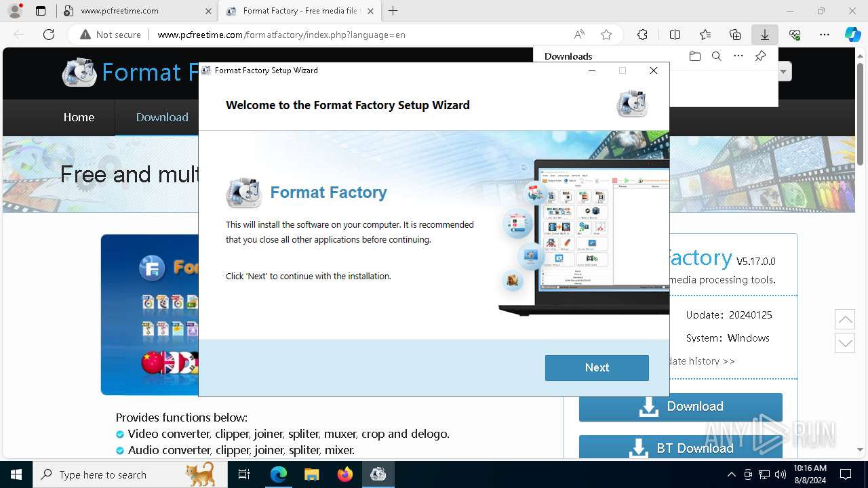
Task: Click the profile avatar icon in Edge
Action: (15, 11)
